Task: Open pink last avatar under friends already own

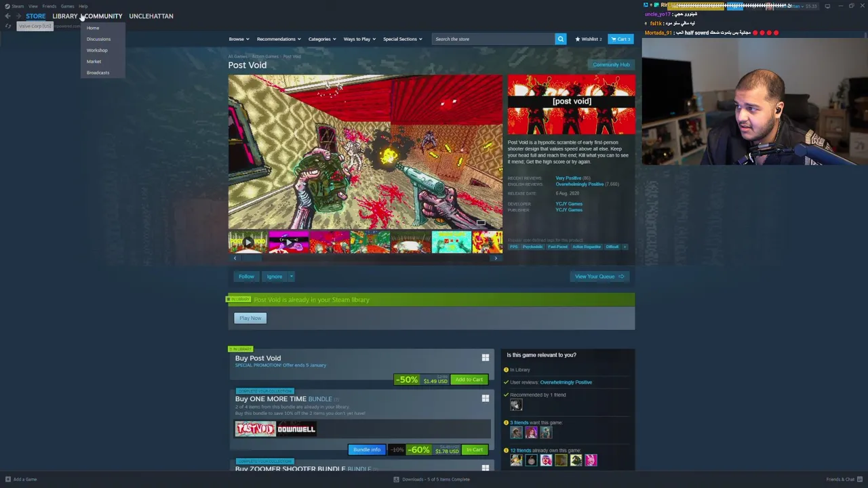Action: [x=591, y=460]
